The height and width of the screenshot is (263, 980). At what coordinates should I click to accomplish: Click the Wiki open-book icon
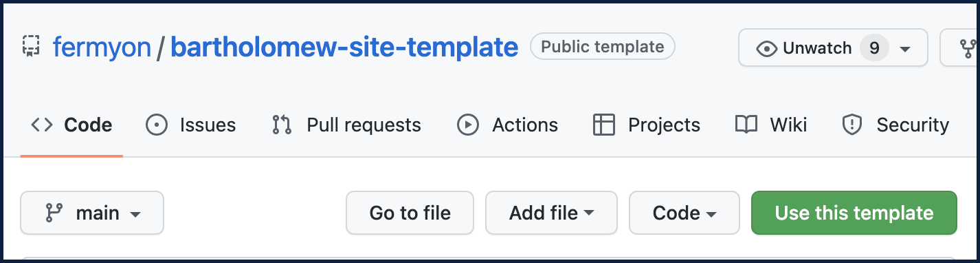coord(746,125)
